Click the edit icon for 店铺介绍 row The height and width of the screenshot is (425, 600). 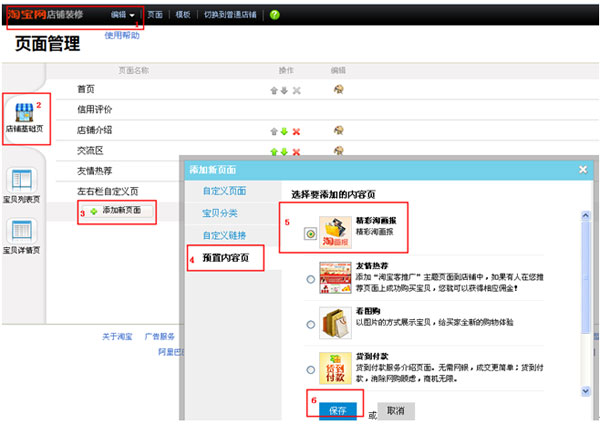(338, 130)
